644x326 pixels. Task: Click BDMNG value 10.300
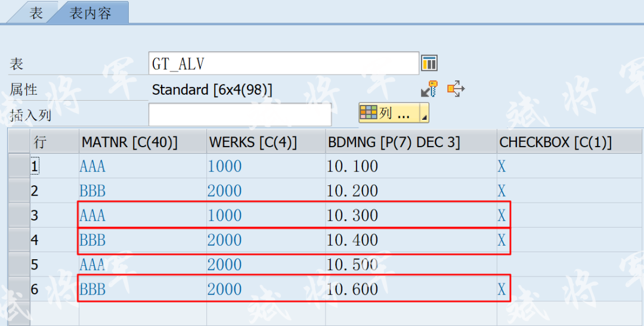(352, 216)
